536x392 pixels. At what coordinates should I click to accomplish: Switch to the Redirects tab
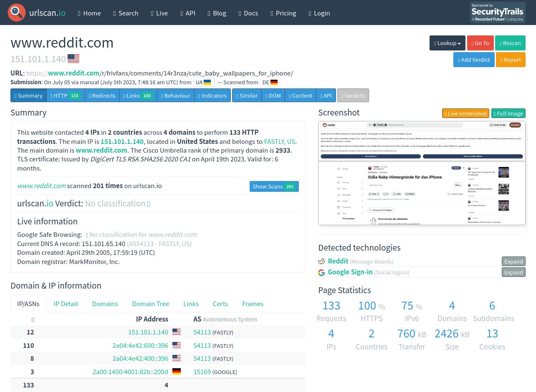point(102,95)
